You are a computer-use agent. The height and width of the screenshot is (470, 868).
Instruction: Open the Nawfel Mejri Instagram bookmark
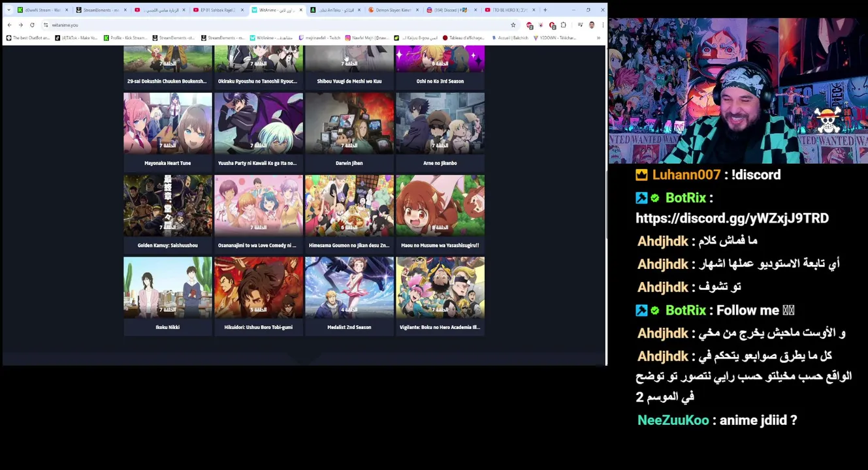367,38
